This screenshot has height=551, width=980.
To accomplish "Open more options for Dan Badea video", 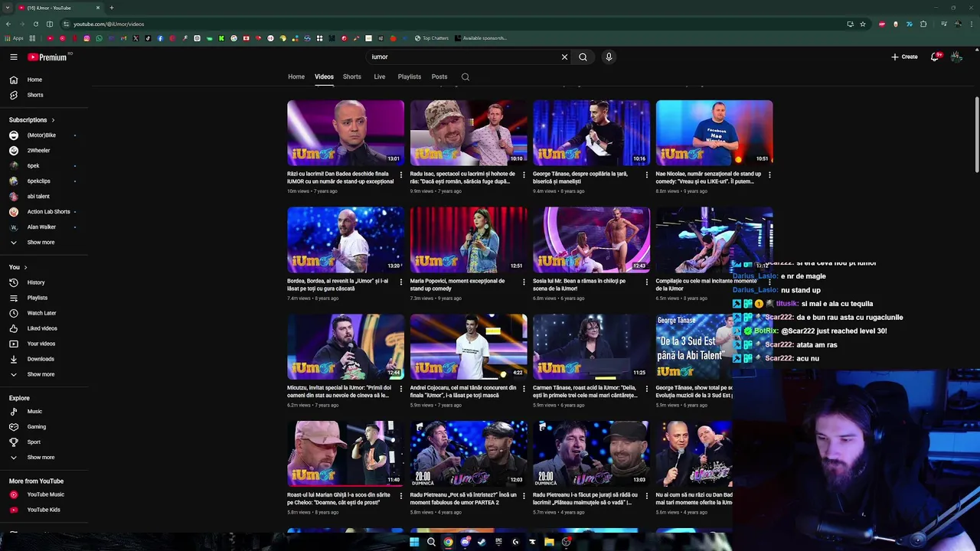I will tap(400, 174).
